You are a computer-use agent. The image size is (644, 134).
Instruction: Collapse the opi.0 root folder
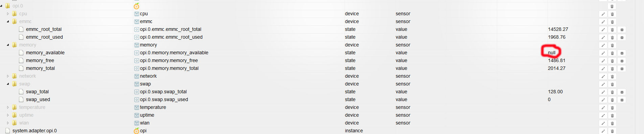2,6
